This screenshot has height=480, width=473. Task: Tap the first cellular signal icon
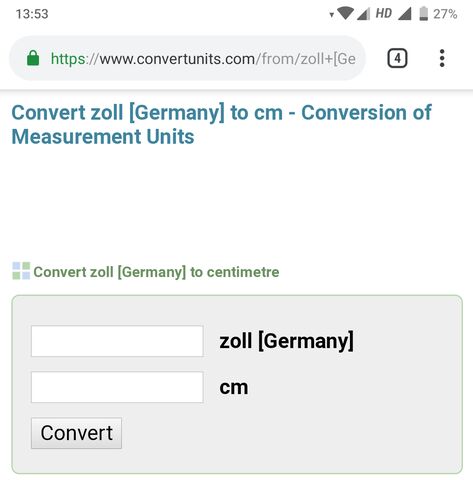[363, 14]
